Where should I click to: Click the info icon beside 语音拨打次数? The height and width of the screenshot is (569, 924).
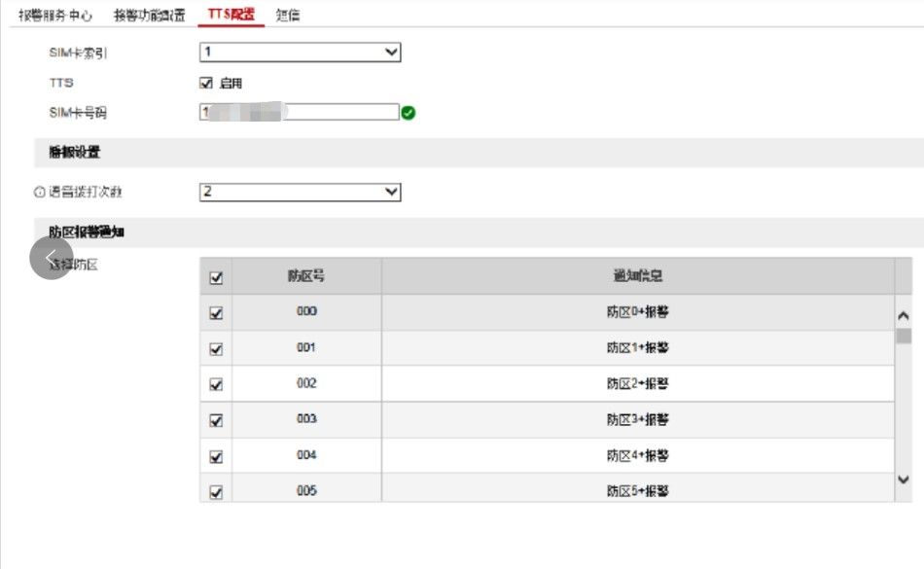tap(40, 192)
